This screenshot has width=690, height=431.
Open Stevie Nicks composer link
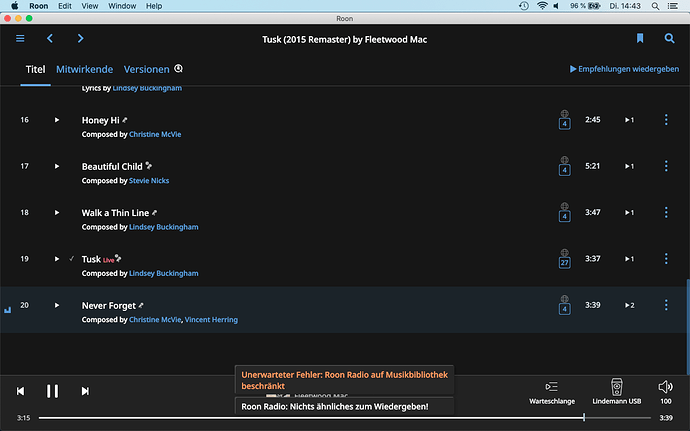pyautogui.click(x=149, y=181)
